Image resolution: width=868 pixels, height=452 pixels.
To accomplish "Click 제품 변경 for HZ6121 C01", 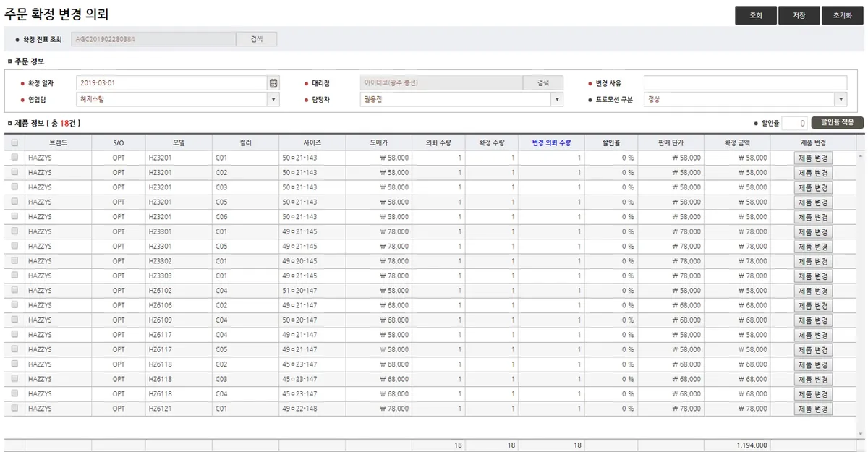I will point(813,409).
